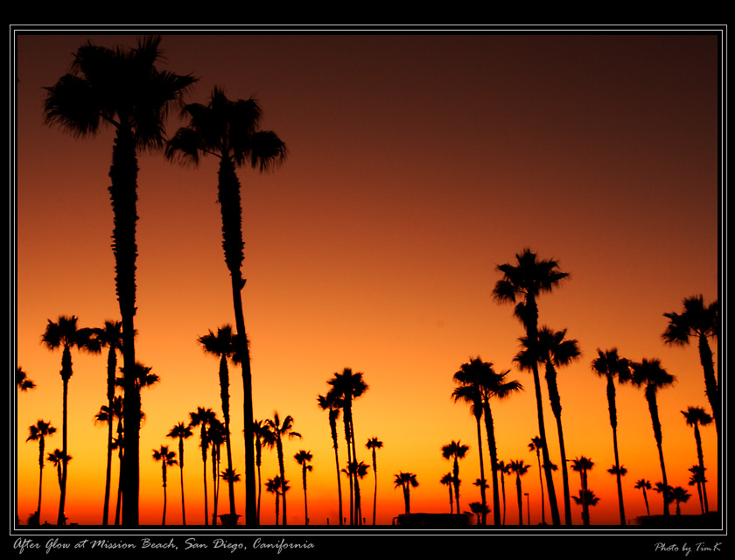Click the 'Photo by Tim K' credit
Viewport: 735px width, 560px height.
pyautogui.click(x=688, y=547)
